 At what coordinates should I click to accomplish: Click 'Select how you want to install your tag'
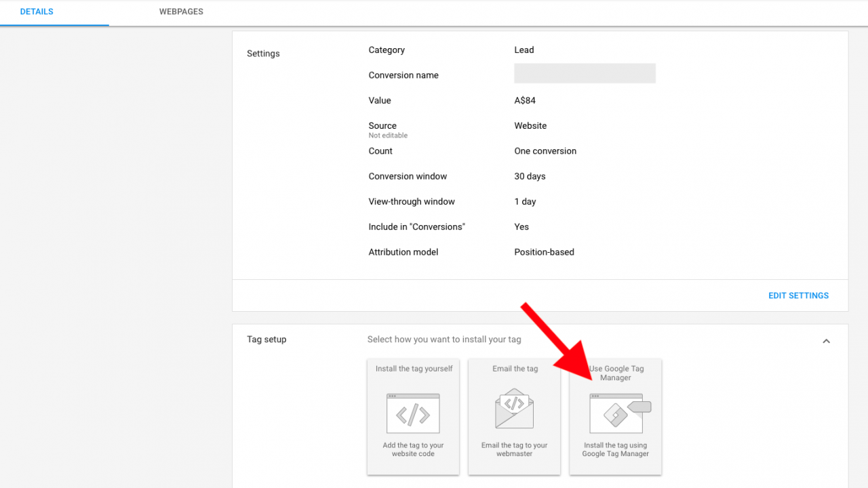click(444, 339)
